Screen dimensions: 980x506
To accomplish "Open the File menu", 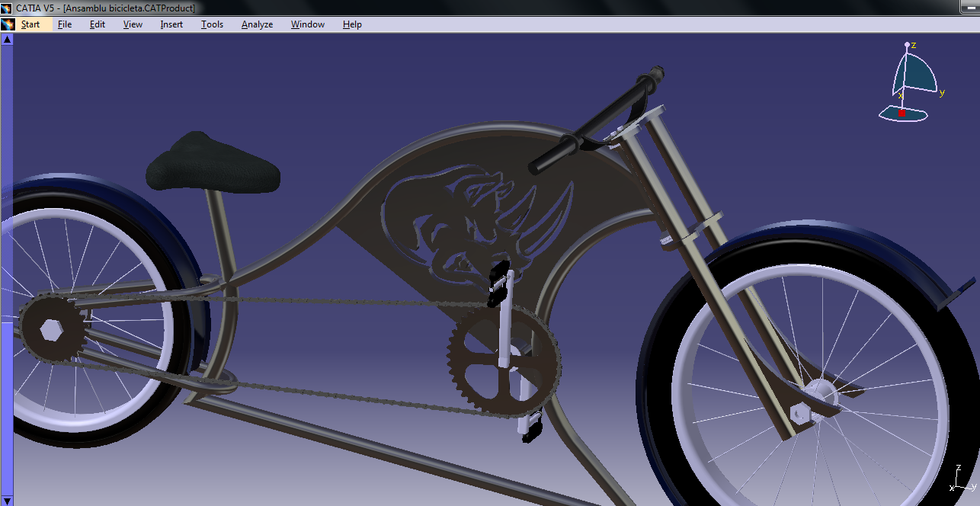I will click(x=65, y=24).
